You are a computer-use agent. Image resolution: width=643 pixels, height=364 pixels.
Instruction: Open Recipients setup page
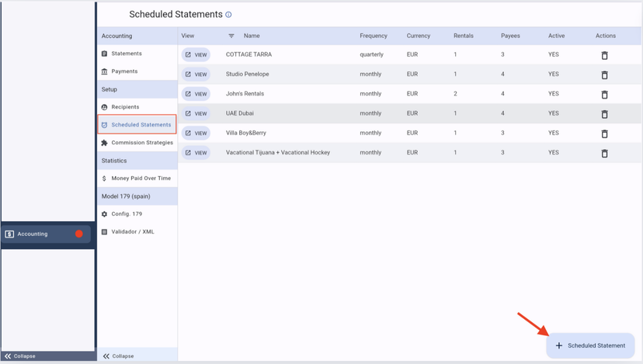(x=125, y=107)
